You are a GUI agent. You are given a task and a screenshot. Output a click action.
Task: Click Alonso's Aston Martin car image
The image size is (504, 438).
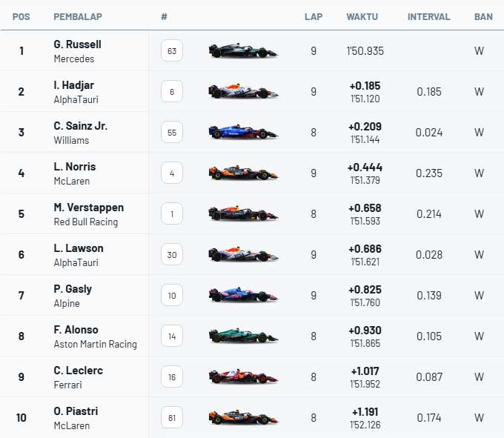(242, 336)
